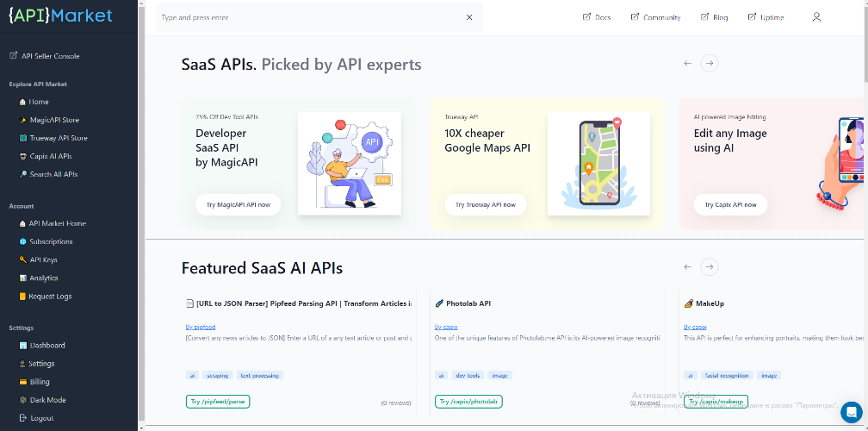
Task: Click Edit any Image using AI heading
Action: pos(730,141)
